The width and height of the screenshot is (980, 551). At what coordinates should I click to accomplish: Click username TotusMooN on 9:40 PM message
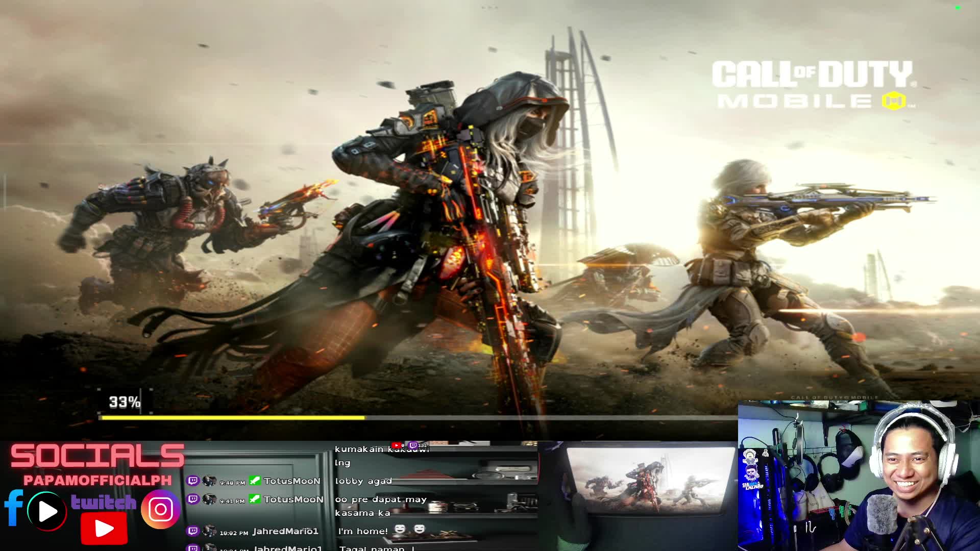(292, 481)
